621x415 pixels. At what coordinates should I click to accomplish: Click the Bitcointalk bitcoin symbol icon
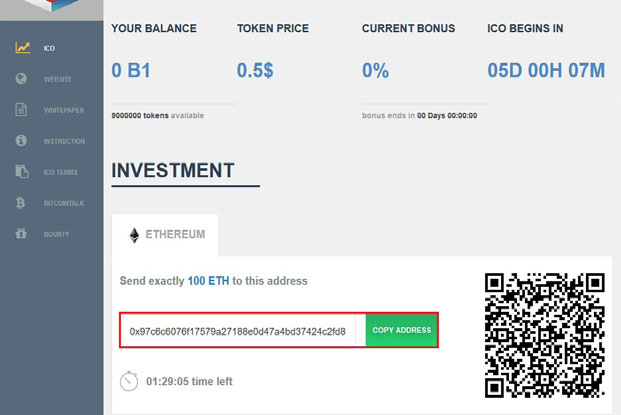click(21, 203)
